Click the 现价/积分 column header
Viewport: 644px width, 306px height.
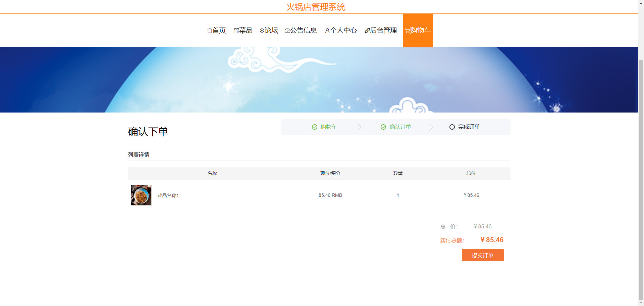(x=330, y=174)
